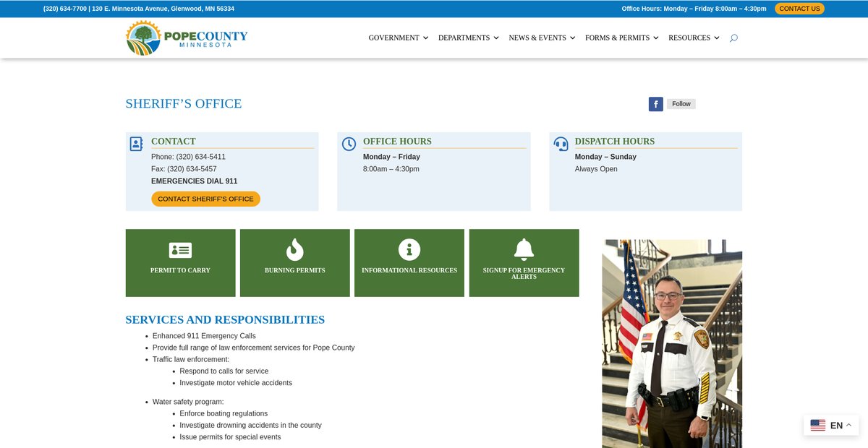
Task: Click the Facebook icon next to Follow
Action: pos(656,104)
